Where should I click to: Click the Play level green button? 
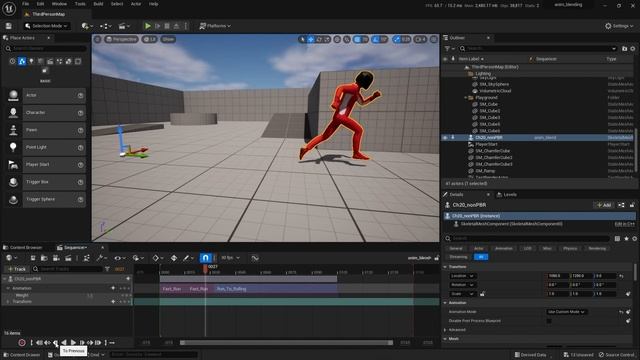(148, 26)
